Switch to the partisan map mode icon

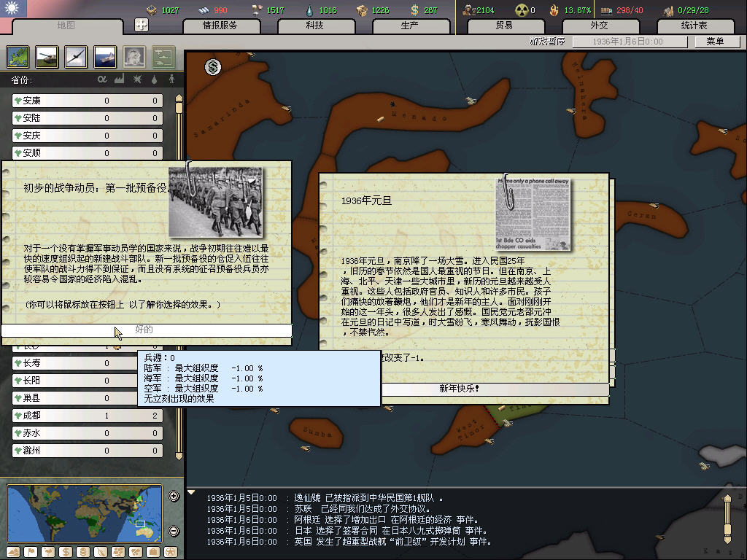101,552
